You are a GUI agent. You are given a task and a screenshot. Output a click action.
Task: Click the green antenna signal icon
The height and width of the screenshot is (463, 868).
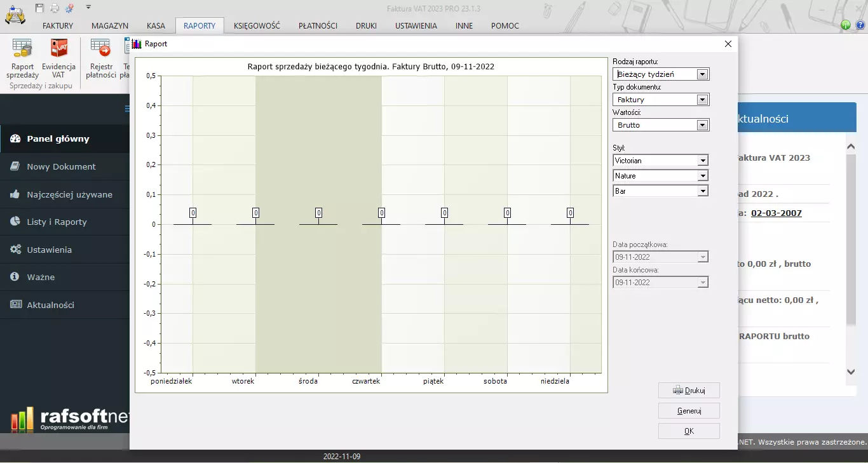(x=846, y=25)
